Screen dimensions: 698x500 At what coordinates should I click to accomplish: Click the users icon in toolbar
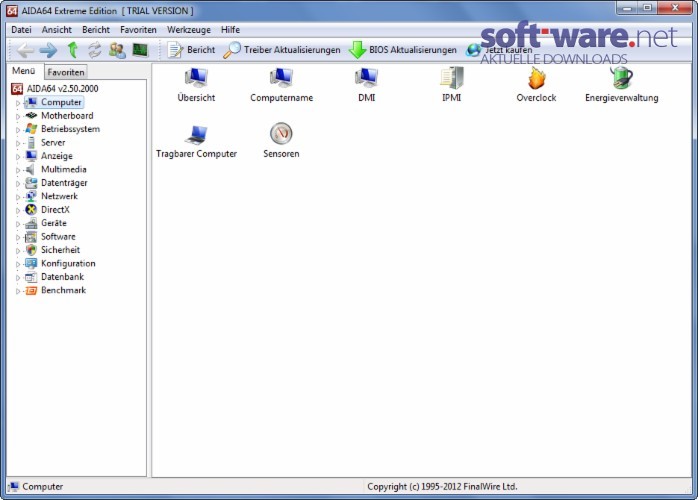pyautogui.click(x=117, y=50)
